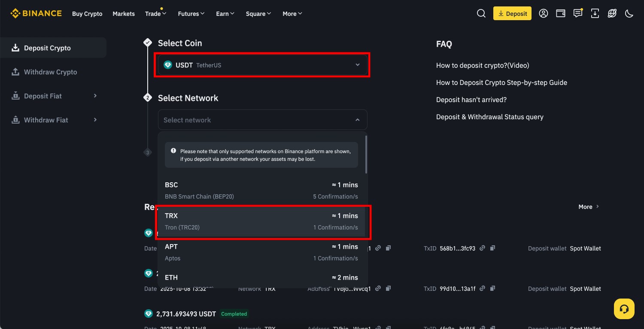Click More beside recent deposits
The height and width of the screenshot is (329, 644).
[589, 207]
